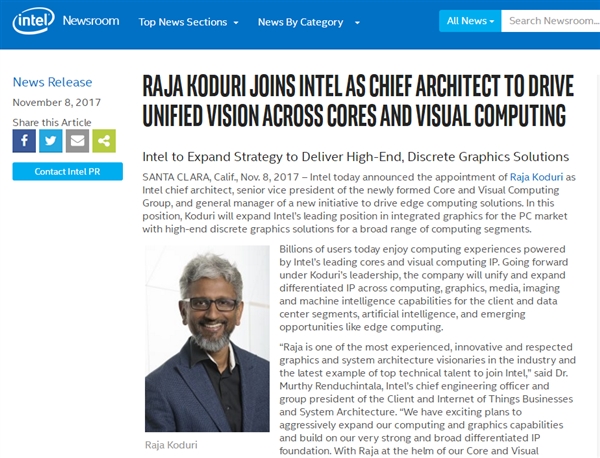
Task: Share article via Twitter icon
Action: (51, 141)
